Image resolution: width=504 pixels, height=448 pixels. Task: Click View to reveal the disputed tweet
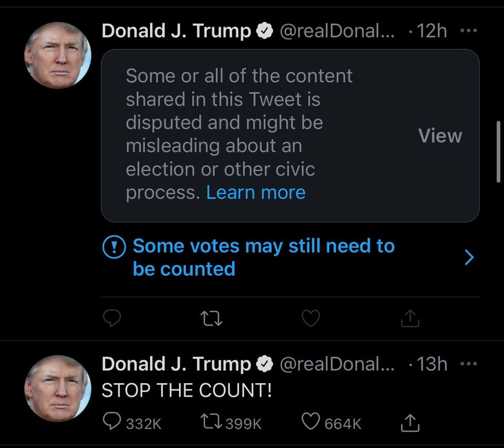tap(440, 136)
